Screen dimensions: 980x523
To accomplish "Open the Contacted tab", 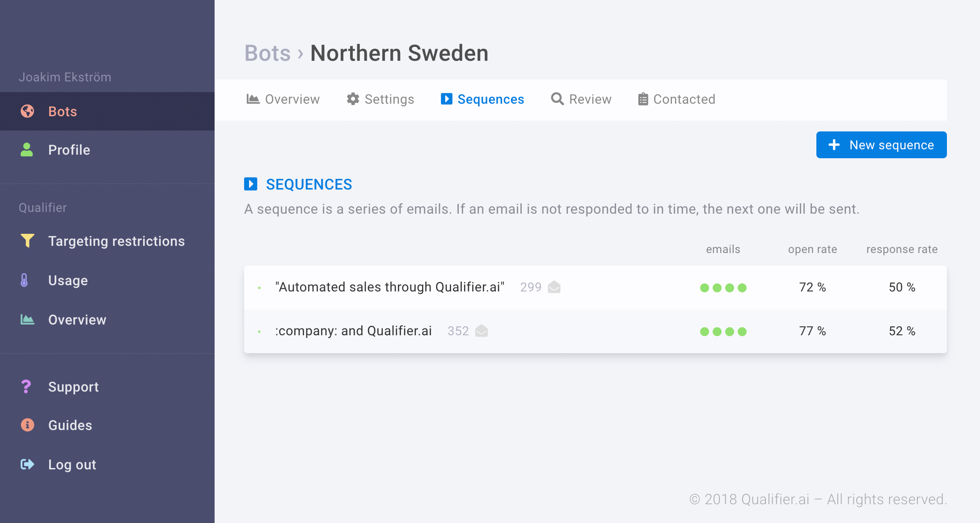I will pos(676,99).
